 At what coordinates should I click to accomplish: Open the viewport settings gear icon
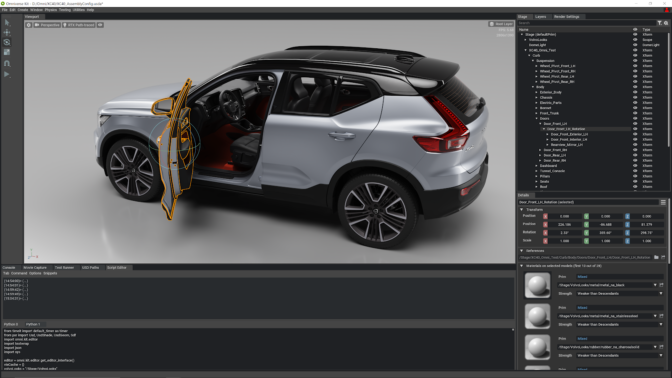[x=29, y=25]
